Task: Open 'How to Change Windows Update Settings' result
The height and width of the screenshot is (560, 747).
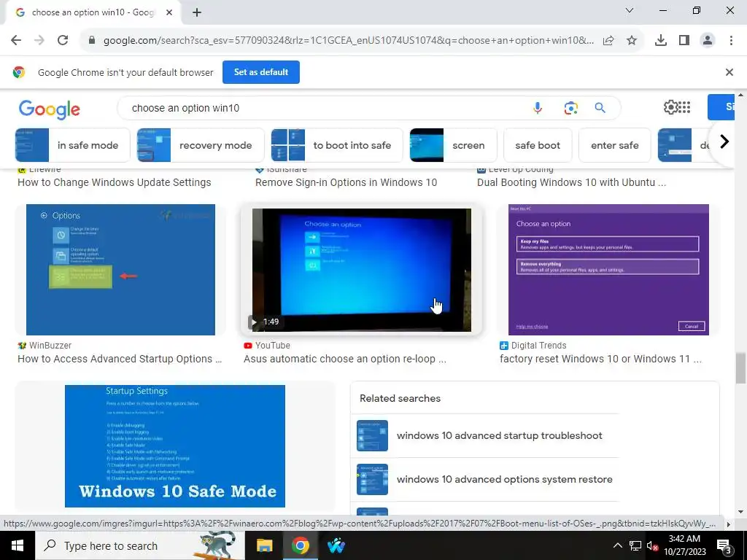Action: (115, 182)
